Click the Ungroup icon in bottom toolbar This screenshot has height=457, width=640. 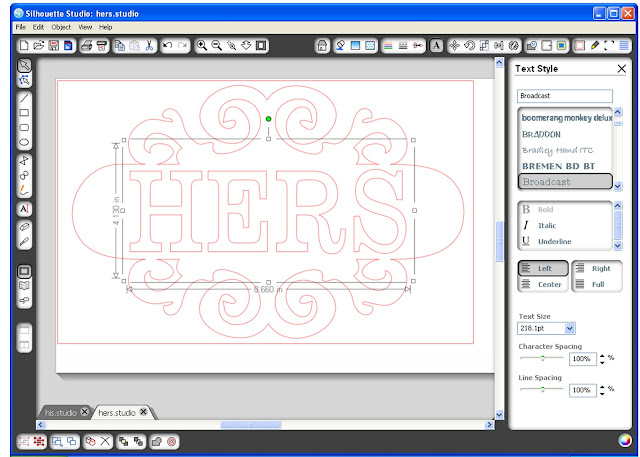coord(39,441)
